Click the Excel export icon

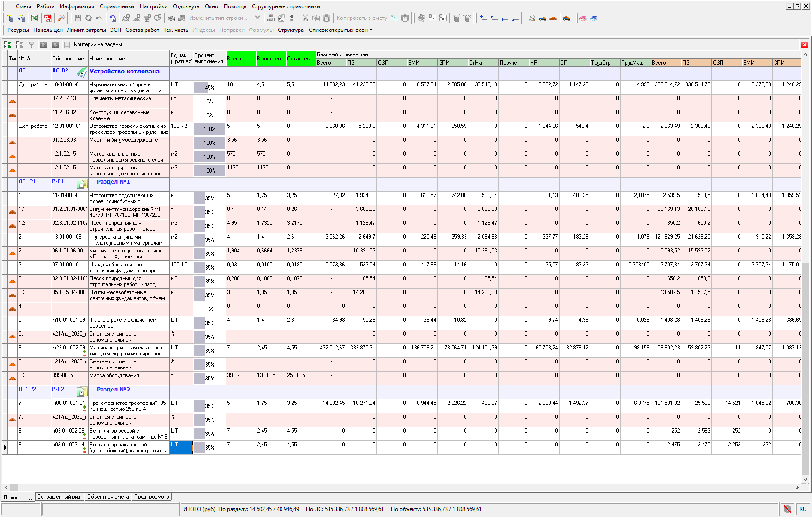pyautogui.click(x=35, y=18)
